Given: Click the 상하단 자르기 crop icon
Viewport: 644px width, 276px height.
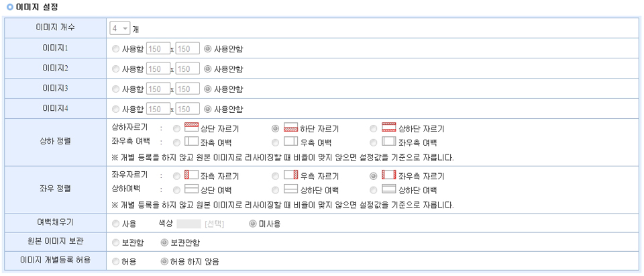Looking at the screenshot, I should [389, 128].
